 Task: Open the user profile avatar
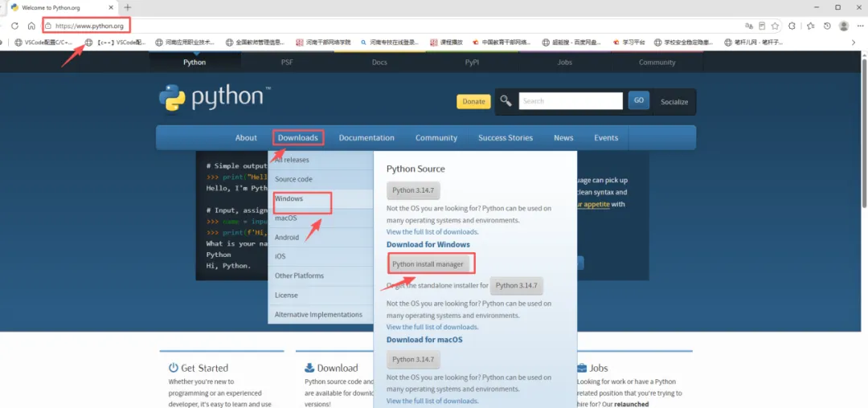pos(844,26)
